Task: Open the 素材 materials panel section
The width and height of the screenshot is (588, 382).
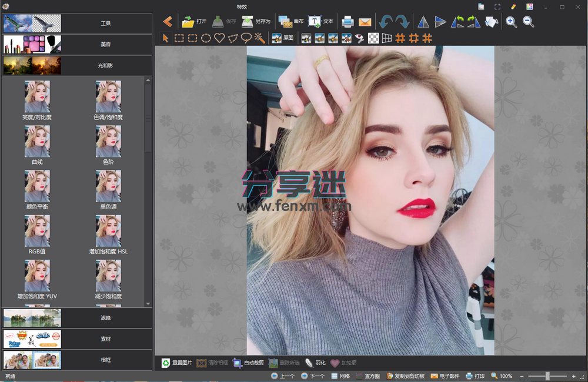Action: click(77, 339)
